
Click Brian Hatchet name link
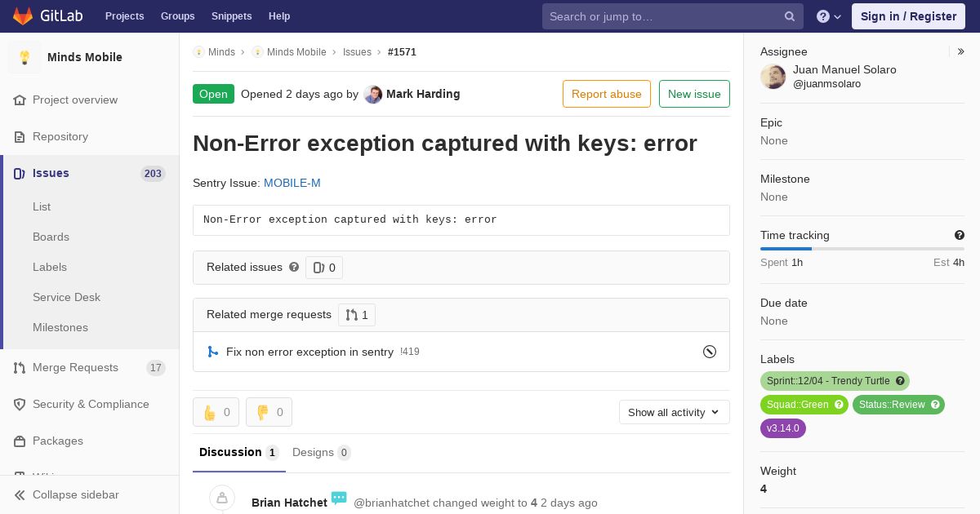click(289, 503)
